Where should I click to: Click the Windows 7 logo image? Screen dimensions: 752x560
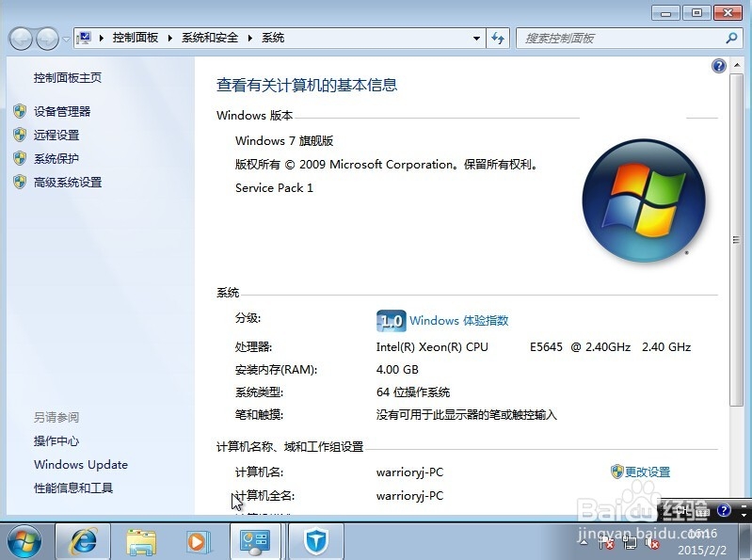(x=644, y=200)
